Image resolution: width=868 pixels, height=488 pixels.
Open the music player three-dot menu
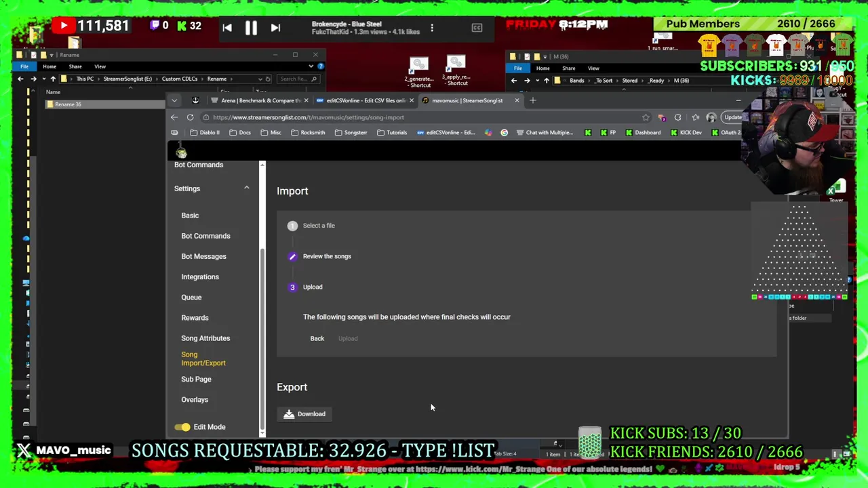click(432, 28)
